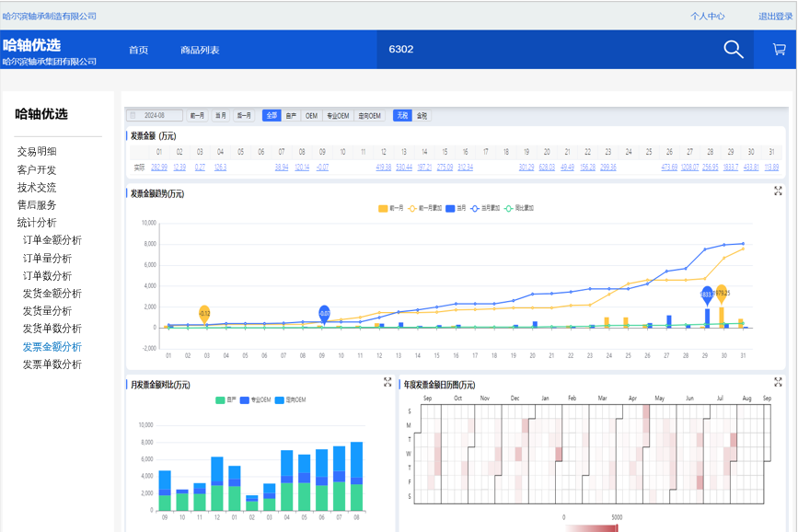Open 售后服务 in the sidebar
Viewport: 798px width, 532px height.
click(x=37, y=205)
